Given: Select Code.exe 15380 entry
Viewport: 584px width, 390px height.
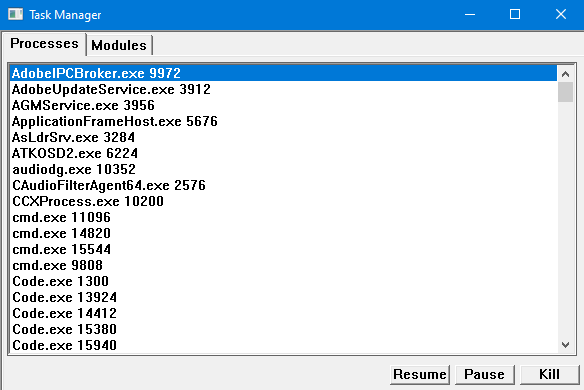Looking at the screenshot, I should (x=283, y=330).
